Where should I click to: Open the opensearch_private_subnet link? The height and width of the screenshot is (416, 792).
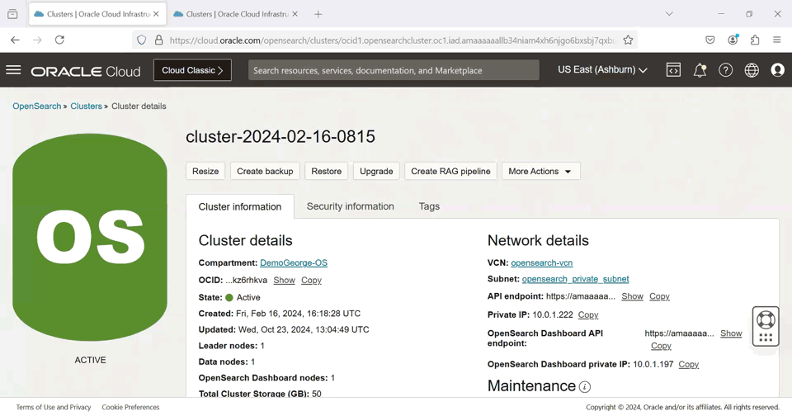click(575, 279)
